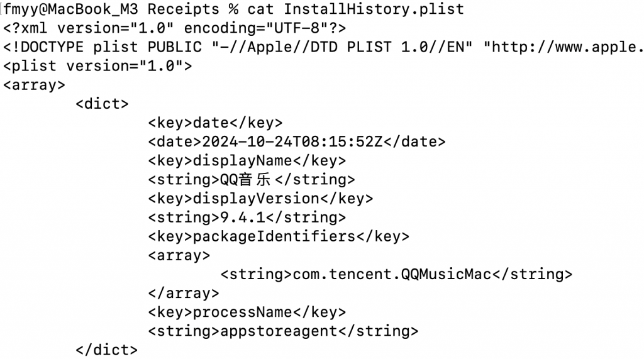
Task: Click the opening dict tag
Action: click(102, 104)
